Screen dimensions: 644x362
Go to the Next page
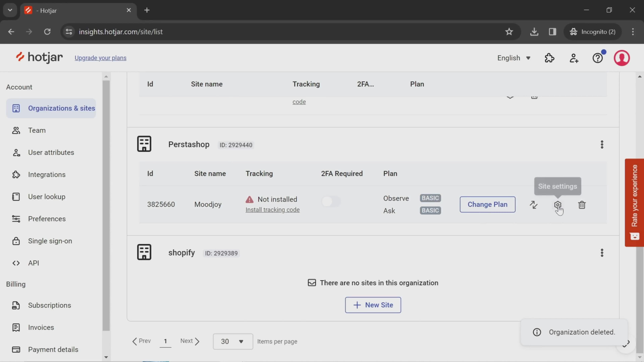190,341
